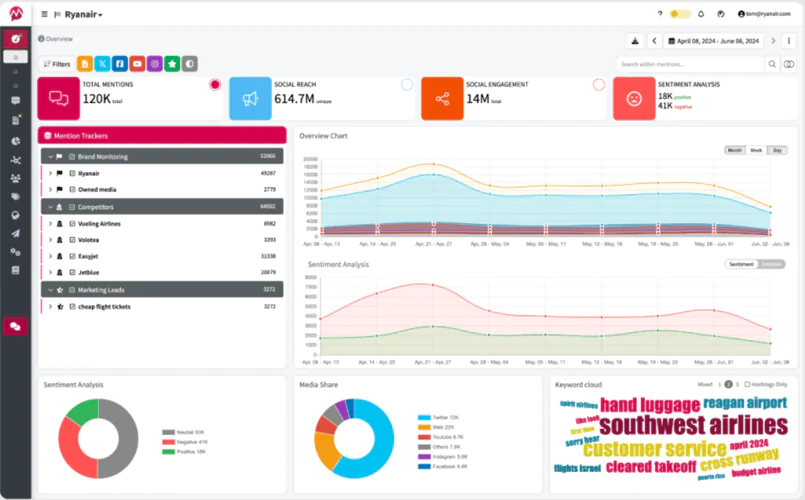Expand the Ryanair tracker row
805x500 pixels.
tap(50, 174)
